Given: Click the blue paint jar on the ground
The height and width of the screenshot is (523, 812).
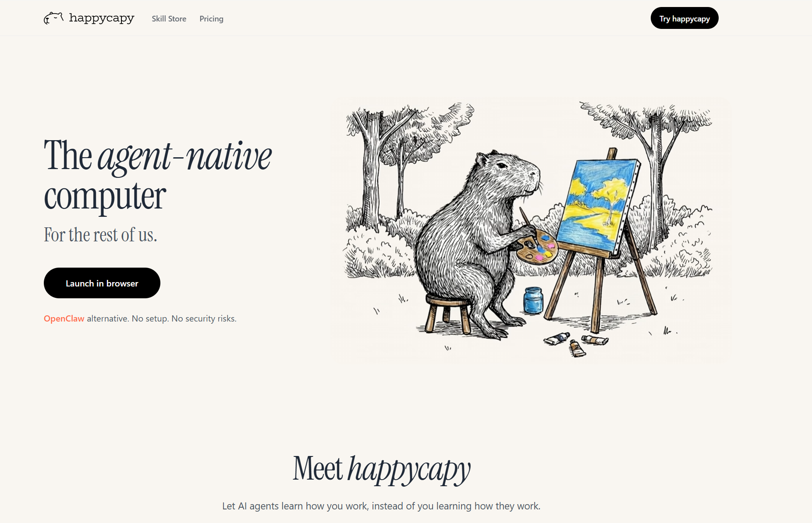Looking at the screenshot, I should pos(533,300).
